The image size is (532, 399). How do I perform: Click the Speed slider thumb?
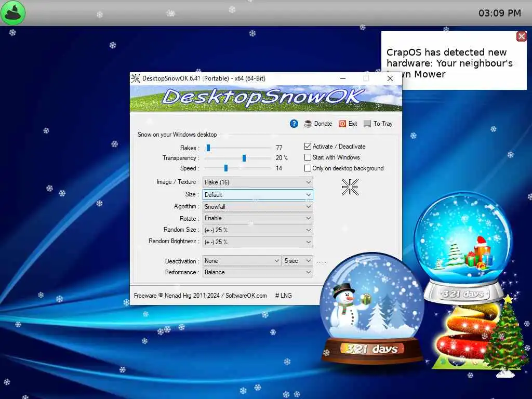(x=226, y=168)
